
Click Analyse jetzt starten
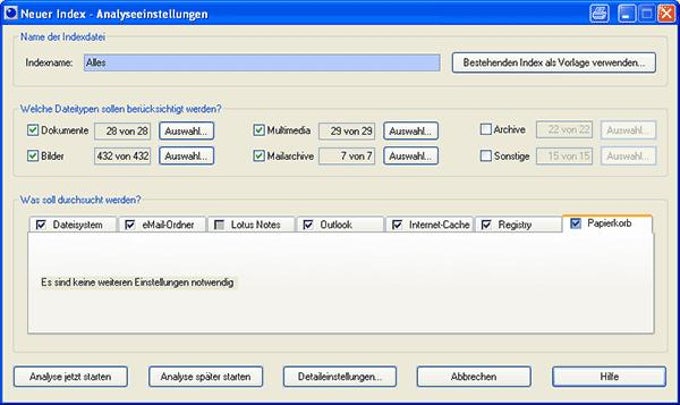(70, 376)
